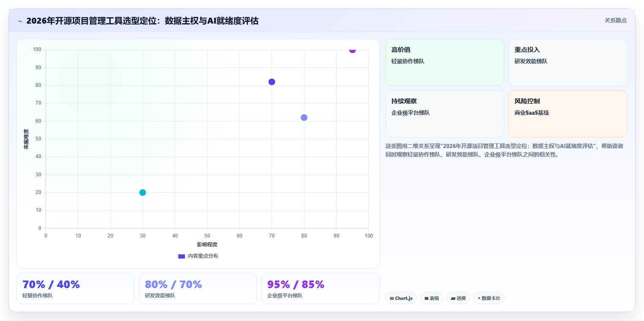Click the lightning icon beside the title
The width and height of the screenshot is (644, 321).
pyautogui.click(x=20, y=21)
